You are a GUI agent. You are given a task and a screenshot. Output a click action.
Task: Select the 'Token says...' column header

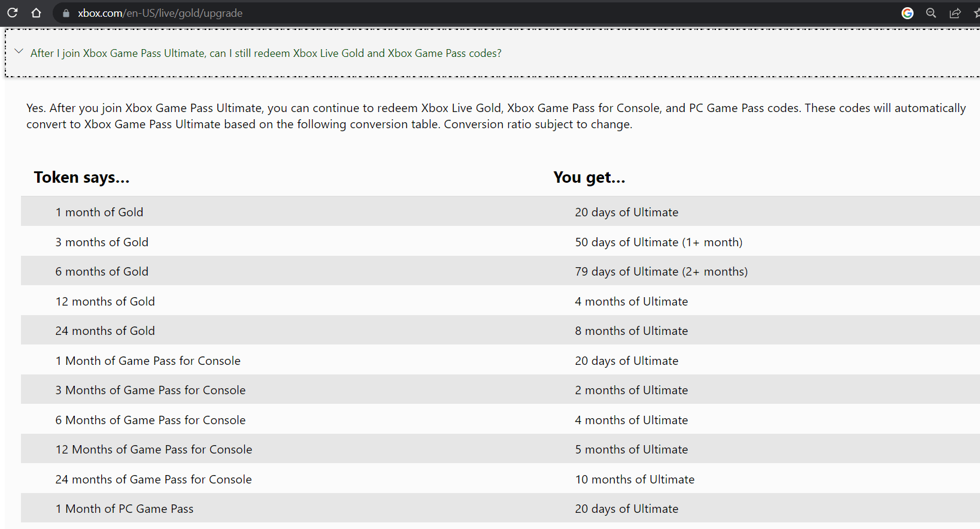point(81,177)
